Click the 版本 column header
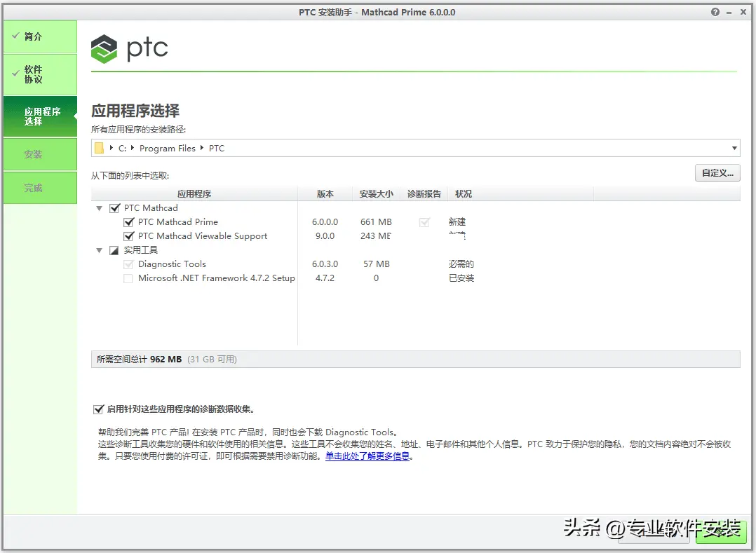Image resolution: width=756 pixels, height=553 pixels. click(x=325, y=193)
